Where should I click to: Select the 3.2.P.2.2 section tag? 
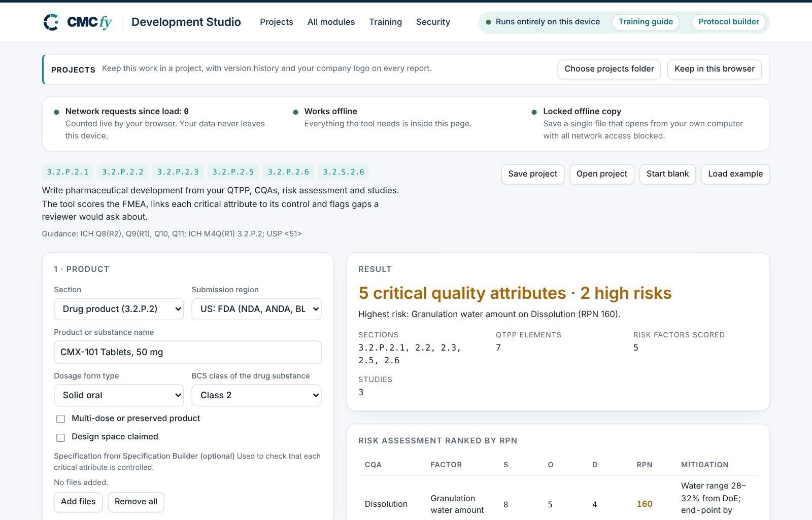tap(123, 172)
